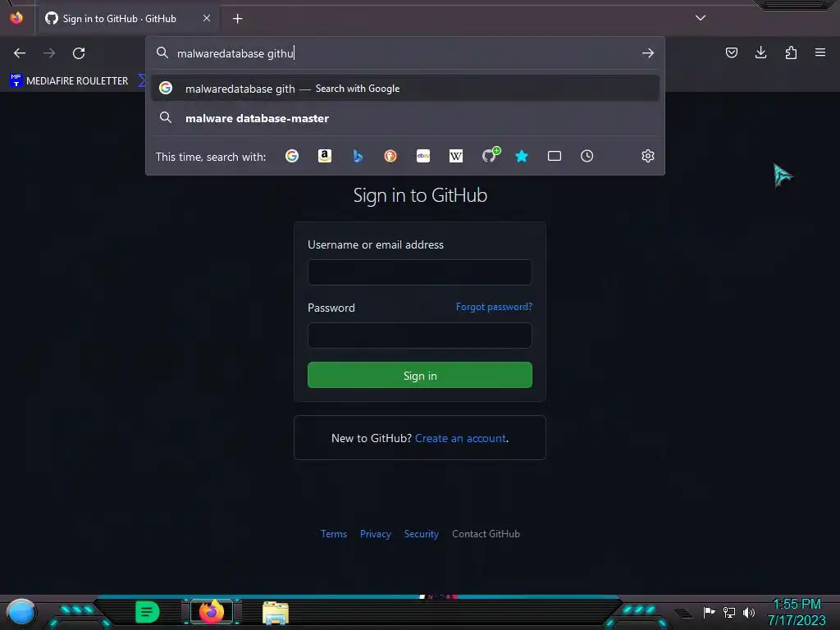Switch to Firefox in the taskbar
This screenshot has width=840, height=630.
pyautogui.click(x=211, y=612)
